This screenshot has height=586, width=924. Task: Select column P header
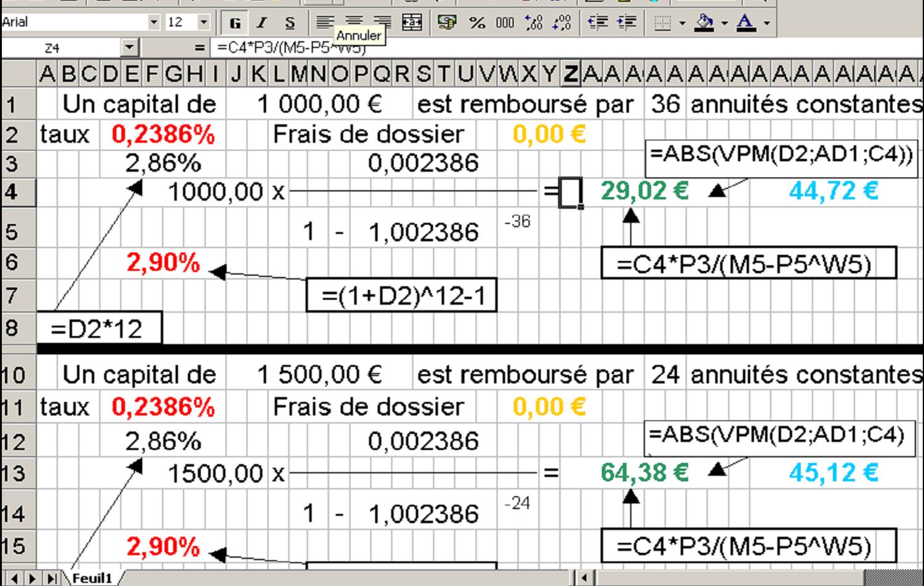coord(362,74)
